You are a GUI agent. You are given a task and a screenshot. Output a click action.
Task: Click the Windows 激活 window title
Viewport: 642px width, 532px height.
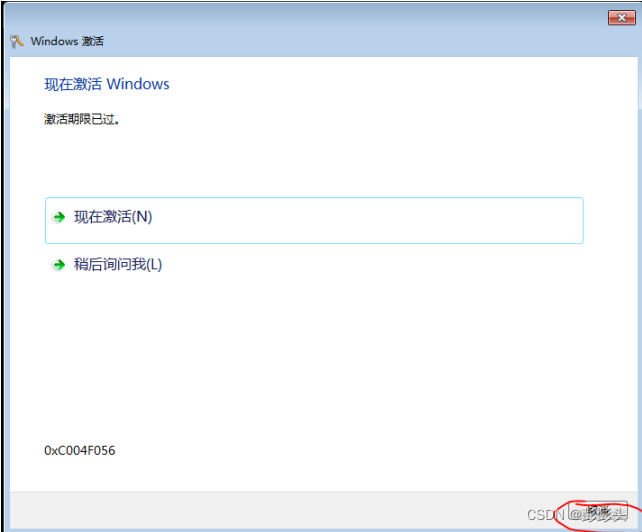[x=67, y=41]
